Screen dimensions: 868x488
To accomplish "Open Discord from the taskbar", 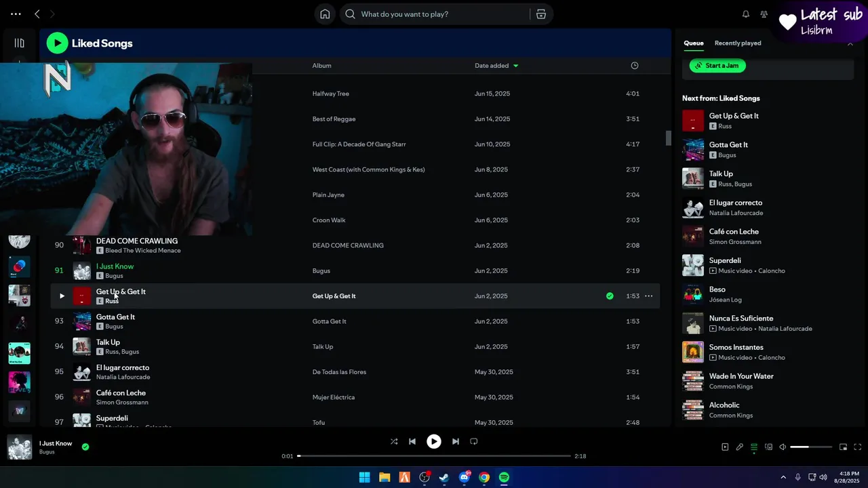I will click(x=465, y=477).
